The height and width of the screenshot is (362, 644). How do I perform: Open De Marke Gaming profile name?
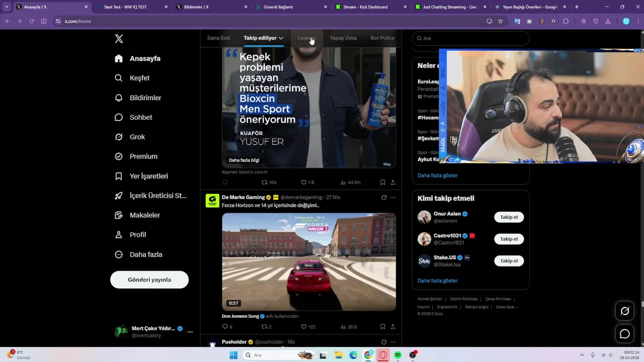point(243,197)
